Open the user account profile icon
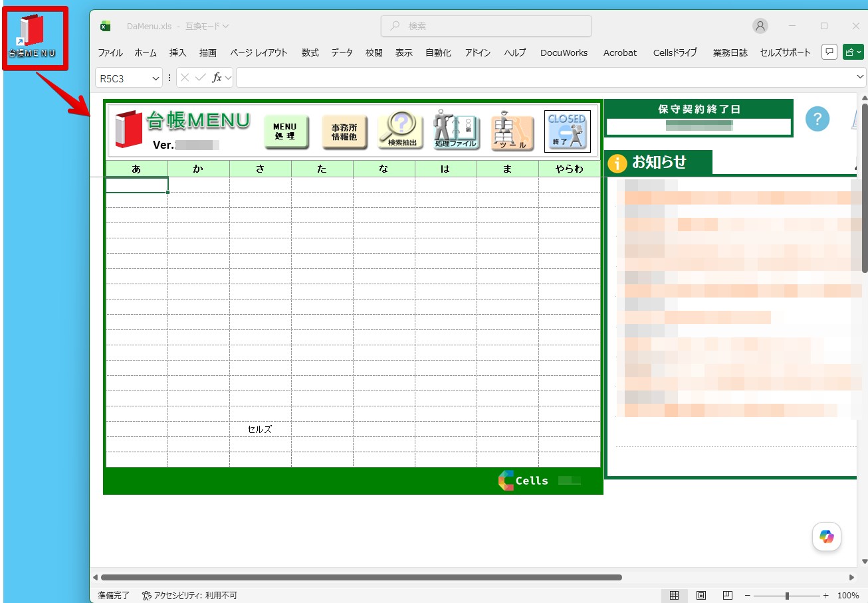This screenshot has height=603, width=868. pyautogui.click(x=760, y=26)
